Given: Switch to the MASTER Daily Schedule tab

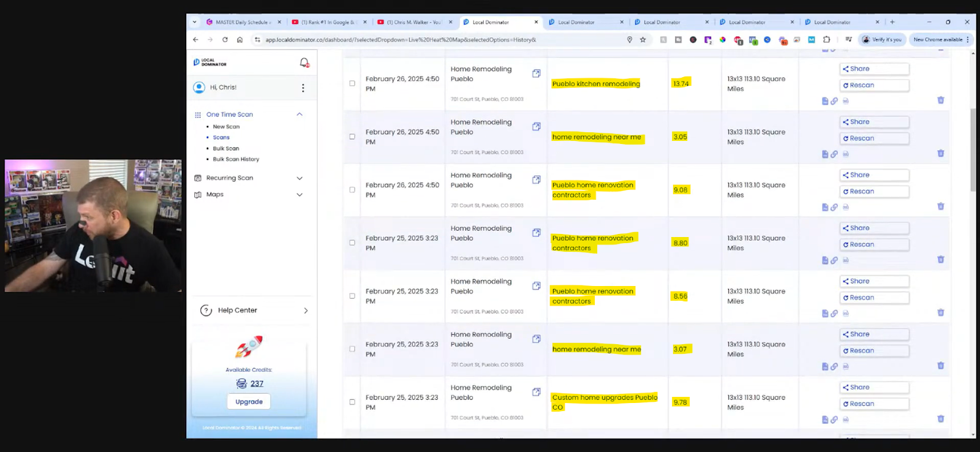Looking at the screenshot, I should coord(241,22).
